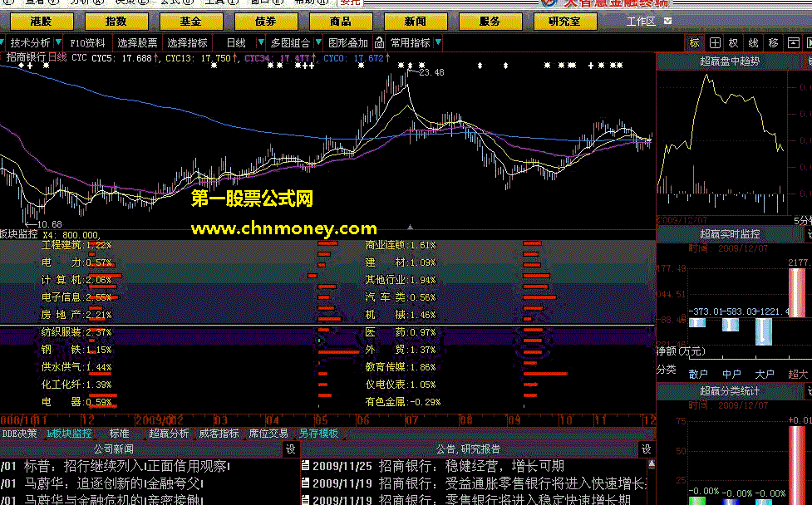Click the 散户 category label
Viewport: 812px width, 505px height.
(698, 374)
